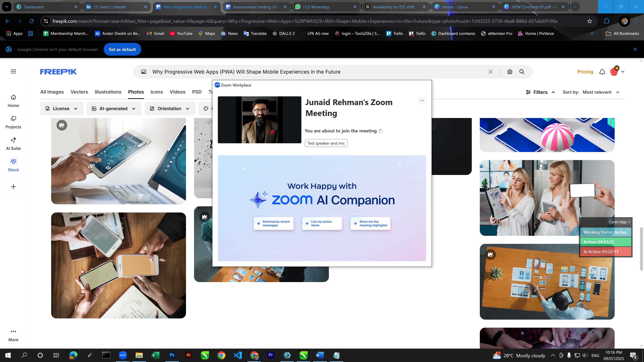
Task: View site information icon in address bar
Action: coord(46,21)
